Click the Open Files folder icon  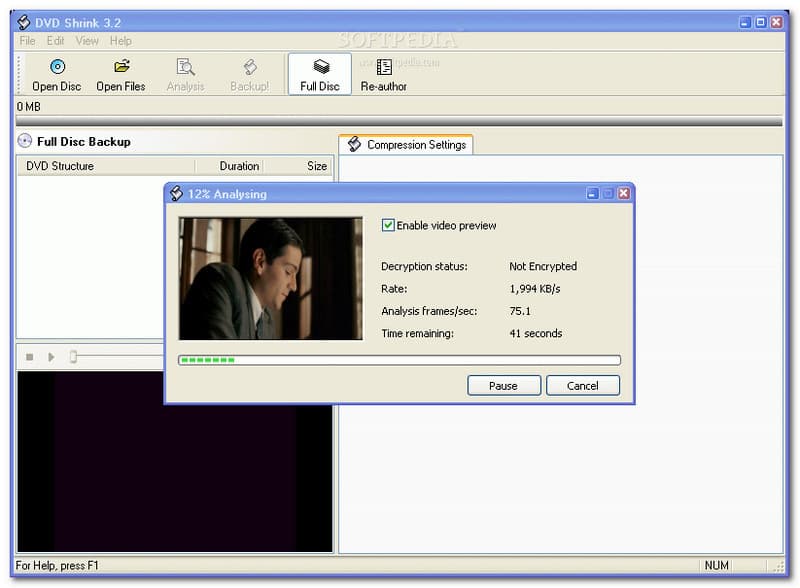(x=121, y=68)
